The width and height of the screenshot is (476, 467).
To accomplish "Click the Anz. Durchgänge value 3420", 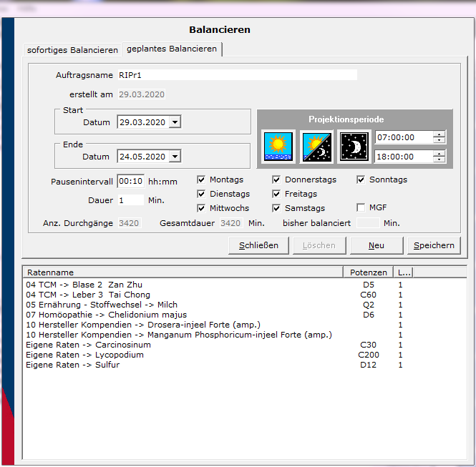I will pos(130,223).
